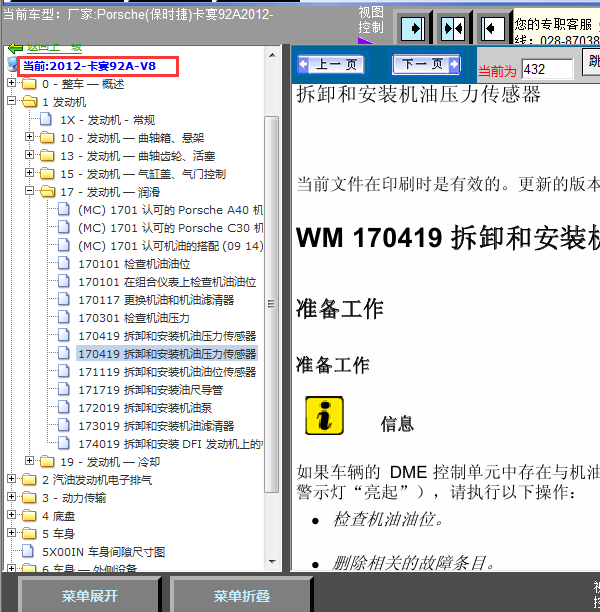Click the document icon for 170301 检查机油压力
This screenshot has width=600, height=612.
pyautogui.click(x=64, y=317)
